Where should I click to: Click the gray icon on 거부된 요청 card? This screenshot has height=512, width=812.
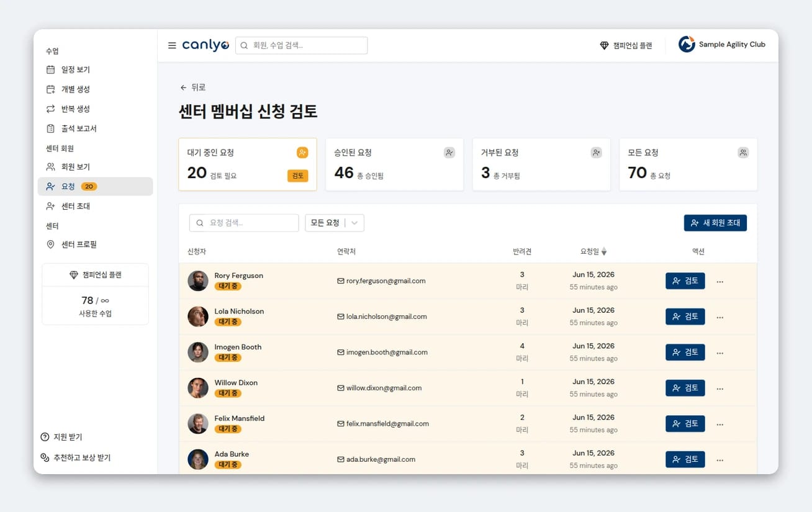coord(597,152)
